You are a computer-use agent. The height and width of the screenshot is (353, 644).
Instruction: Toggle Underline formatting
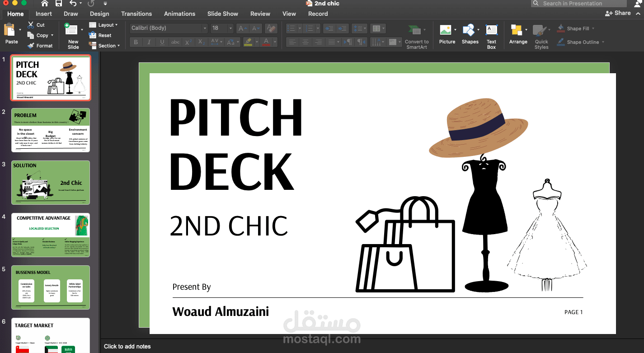click(162, 42)
